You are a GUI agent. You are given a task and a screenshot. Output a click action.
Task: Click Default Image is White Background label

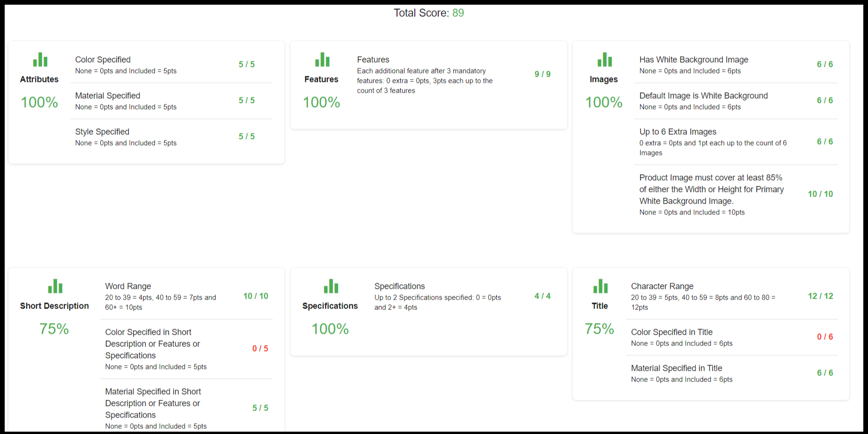pos(703,96)
